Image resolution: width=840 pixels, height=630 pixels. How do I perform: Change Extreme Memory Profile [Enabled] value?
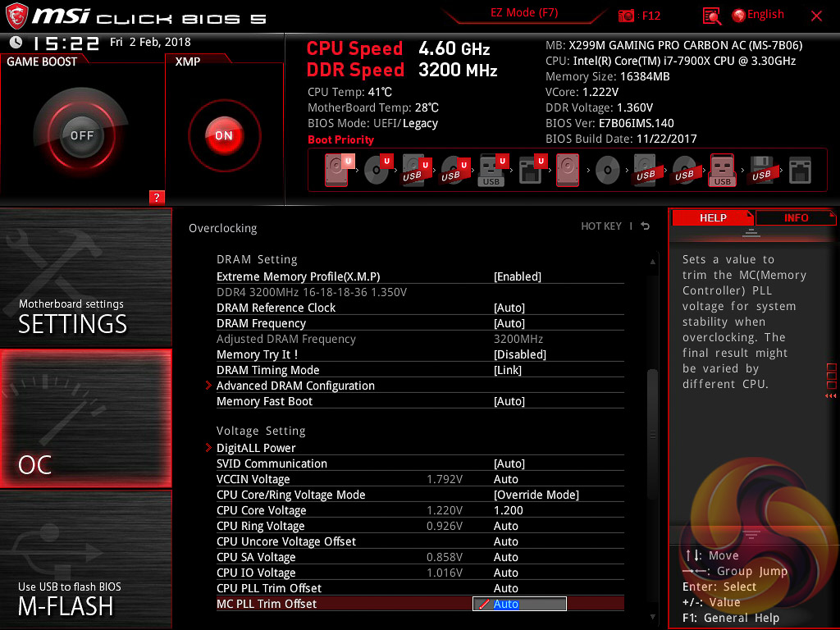point(517,276)
